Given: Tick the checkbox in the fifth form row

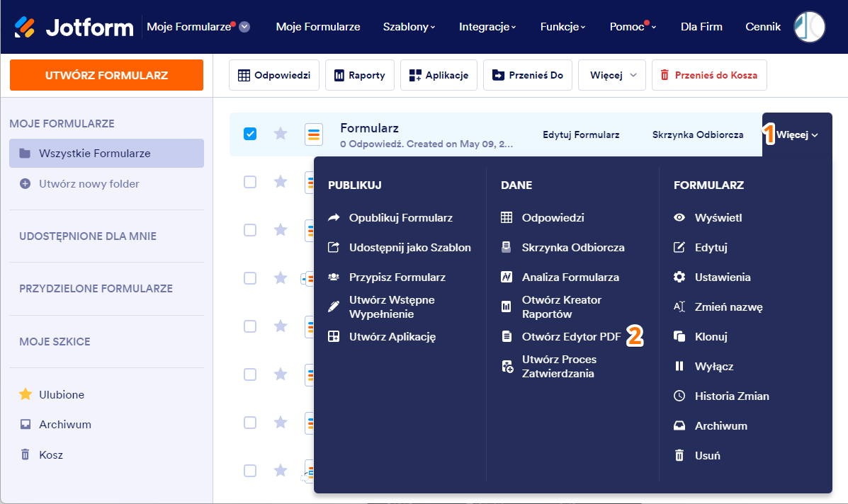Looking at the screenshot, I should tap(250, 326).
